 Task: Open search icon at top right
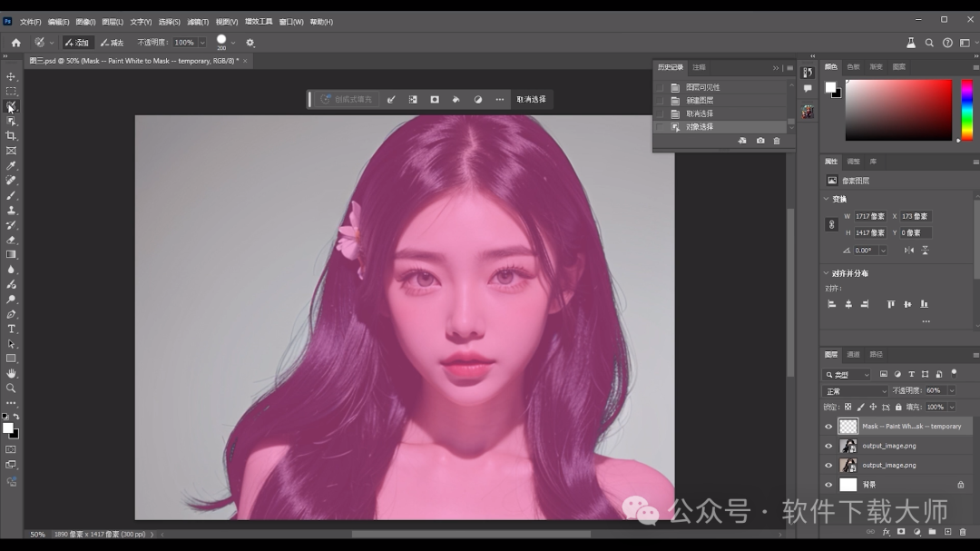pos(929,43)
